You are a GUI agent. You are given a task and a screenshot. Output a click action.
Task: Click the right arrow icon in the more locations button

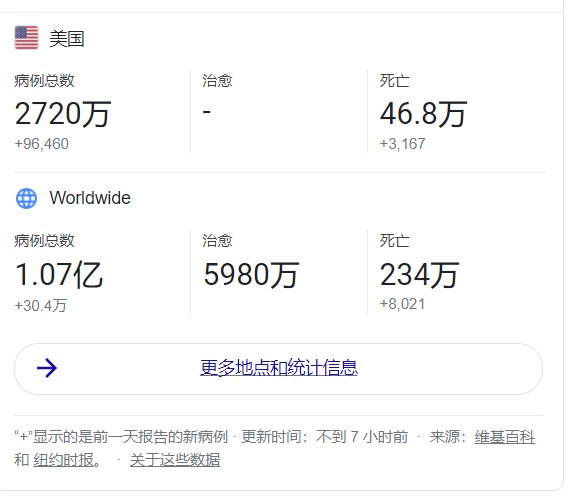tap(47, 368)
